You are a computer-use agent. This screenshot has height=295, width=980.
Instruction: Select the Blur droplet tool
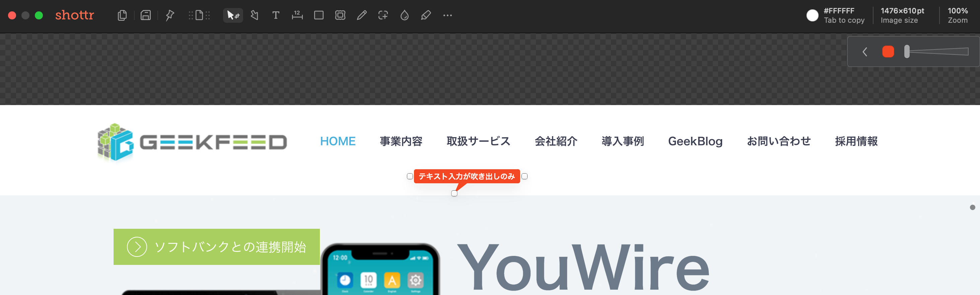coord(404,15)
